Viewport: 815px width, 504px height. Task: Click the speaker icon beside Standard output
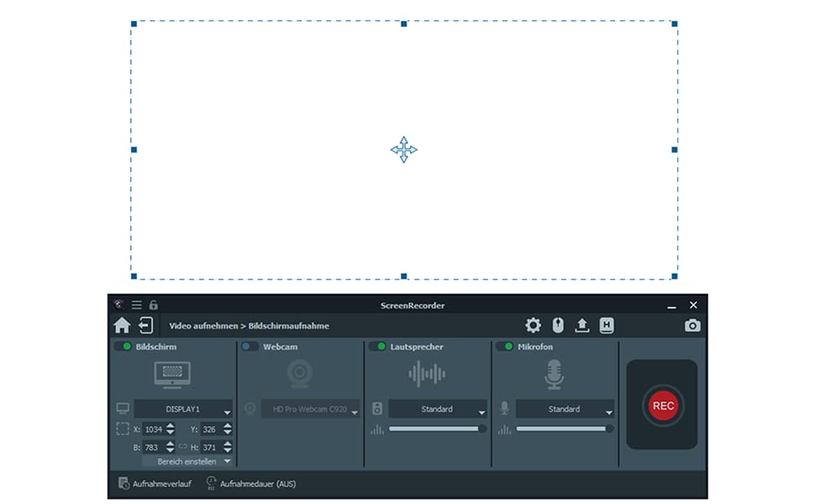(x=378, y=409)
